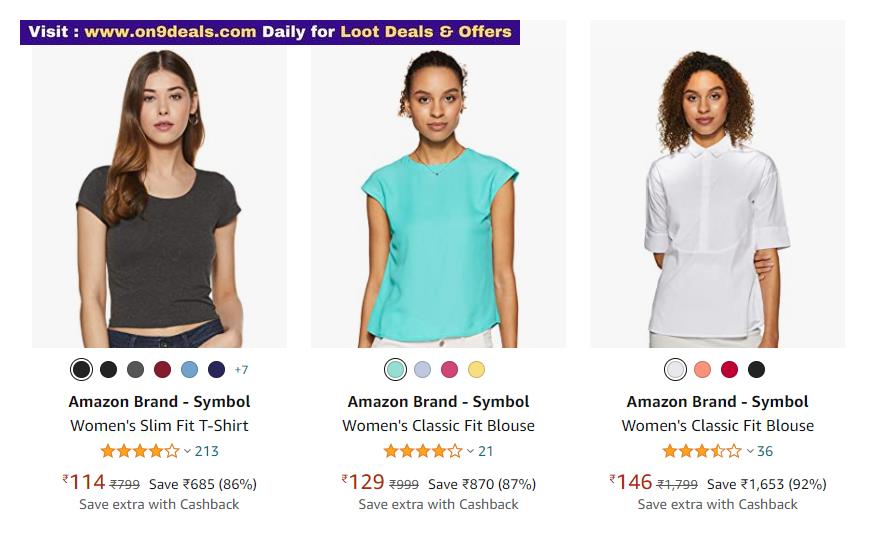
Task: Click the star rating of the ₹146 blouse
Action: tap(701, 451)
